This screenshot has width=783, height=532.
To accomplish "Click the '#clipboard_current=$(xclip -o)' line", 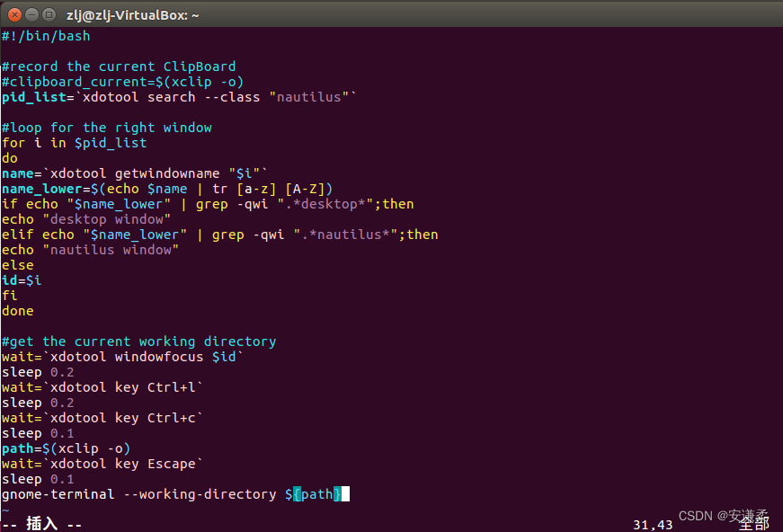I will (x=123, y=82).
